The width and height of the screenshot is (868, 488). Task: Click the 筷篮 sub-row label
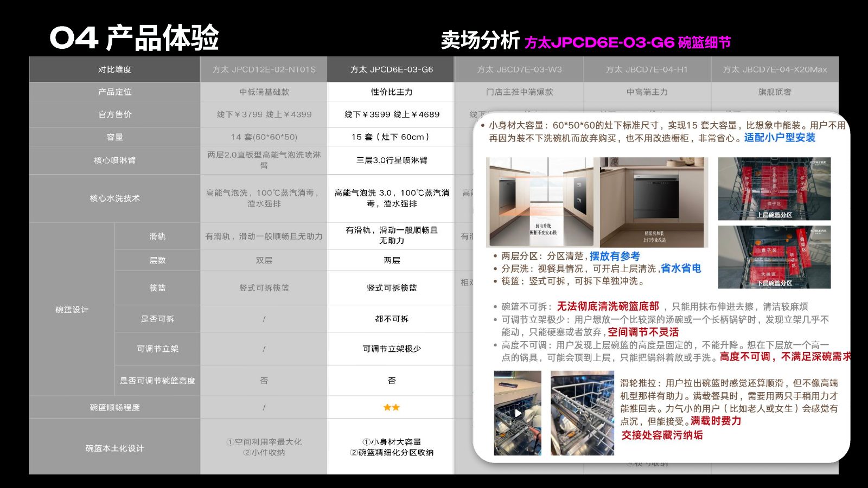click(x=157, y=287)
